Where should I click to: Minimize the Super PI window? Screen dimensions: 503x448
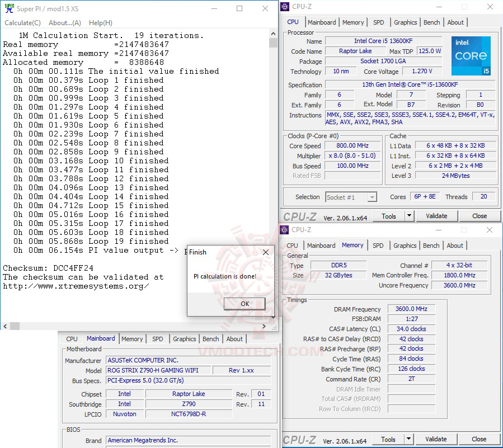click(x=214, y=8)
